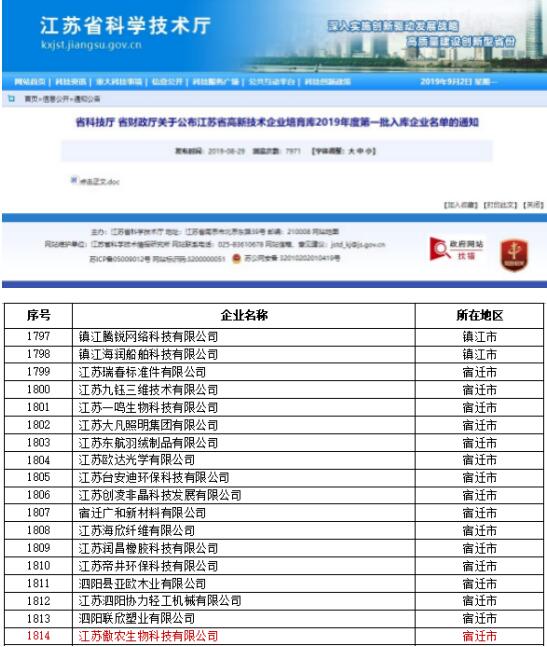Open the second navigation item after 网站首页

[x=119, y=82]
